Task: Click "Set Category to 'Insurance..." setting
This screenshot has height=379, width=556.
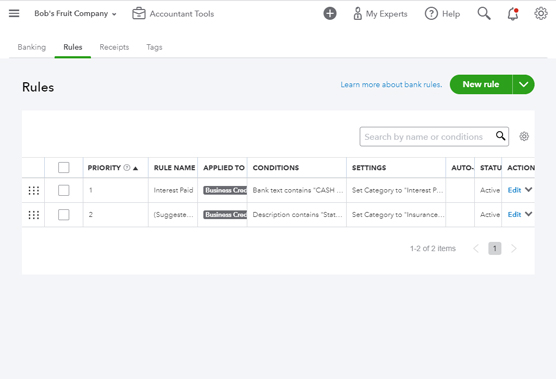Action: 398,214
